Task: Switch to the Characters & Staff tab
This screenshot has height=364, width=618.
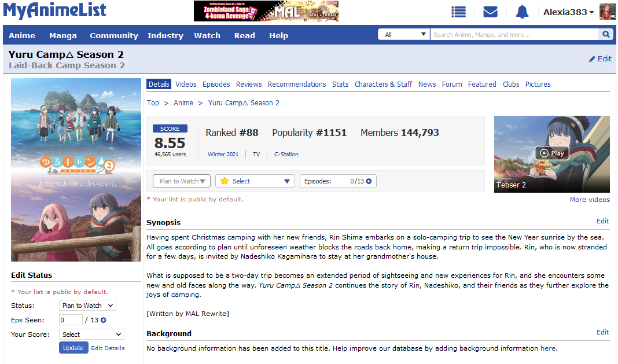Action: coord(383,84)
